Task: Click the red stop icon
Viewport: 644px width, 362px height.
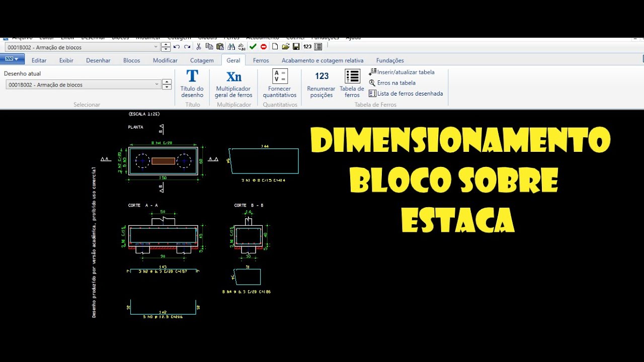Action: [264, 47]
